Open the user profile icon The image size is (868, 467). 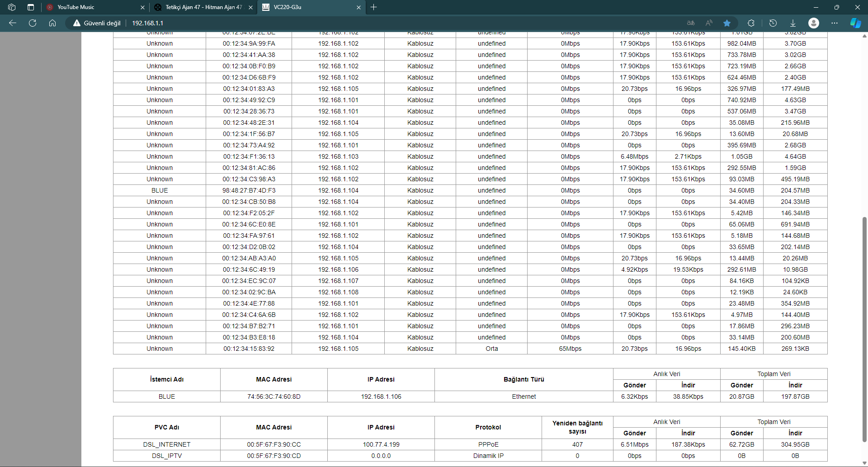pyautogui.click(x=814, y=23)
